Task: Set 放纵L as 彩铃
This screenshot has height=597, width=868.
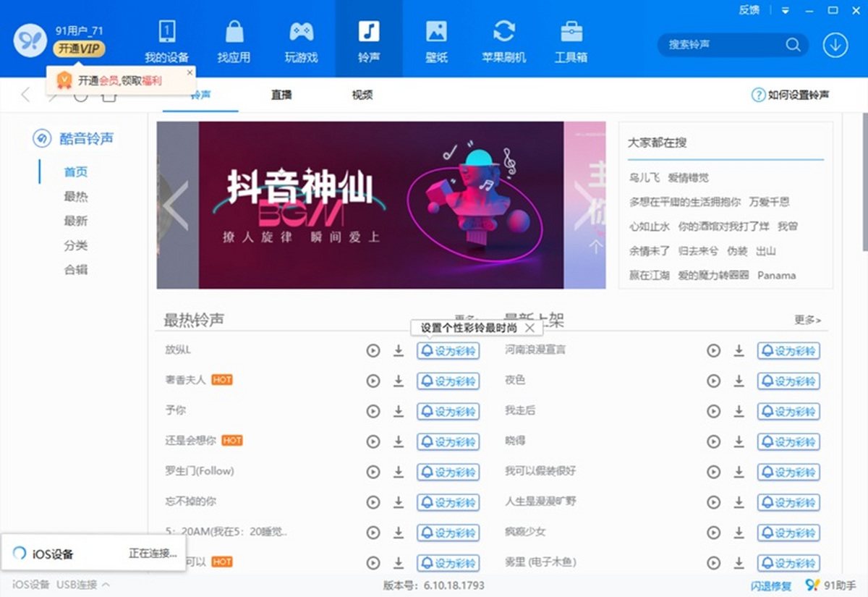Action: [448, 351]
